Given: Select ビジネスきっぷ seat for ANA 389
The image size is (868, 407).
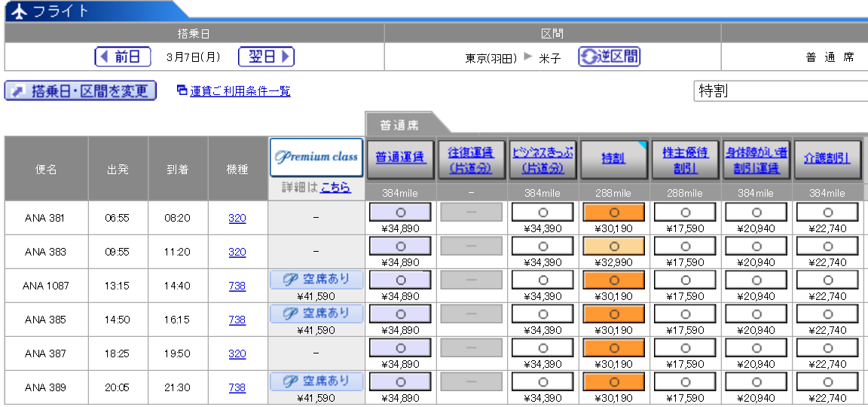Looking at the screenshot, I should (x=543, y=382).
